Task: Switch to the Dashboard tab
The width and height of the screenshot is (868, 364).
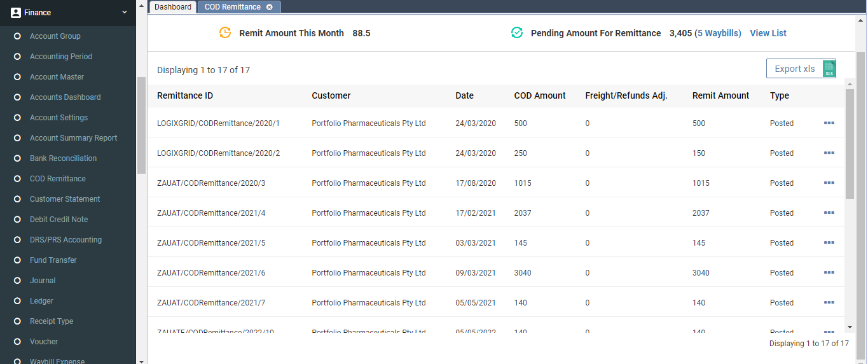Action: [x=172, y=7]
